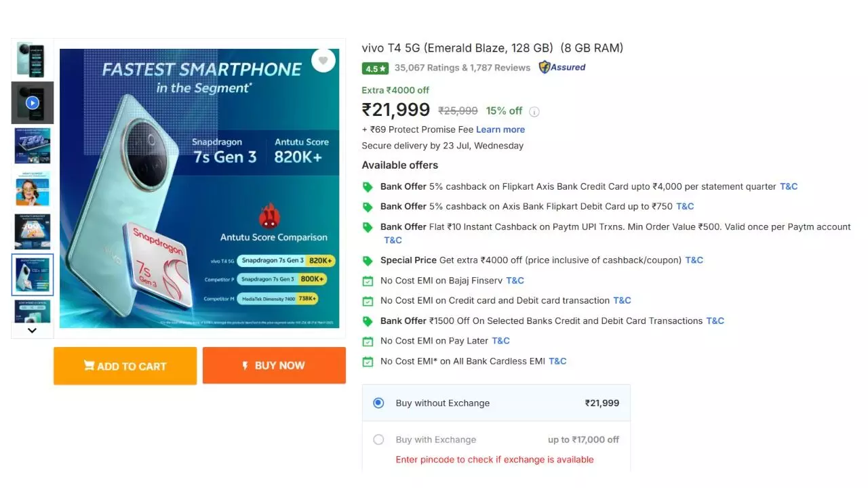
Task: Click the Flipkart Assured badge
Action: pos(562,67)
